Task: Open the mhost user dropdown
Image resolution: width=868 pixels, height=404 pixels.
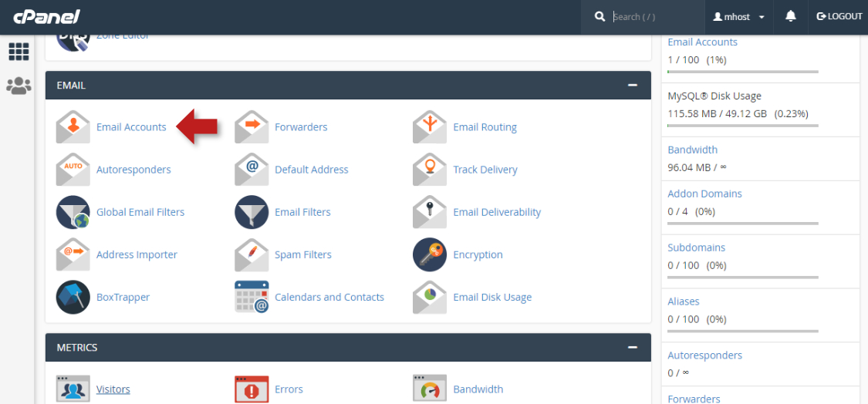Action: (x=738, y=16)
